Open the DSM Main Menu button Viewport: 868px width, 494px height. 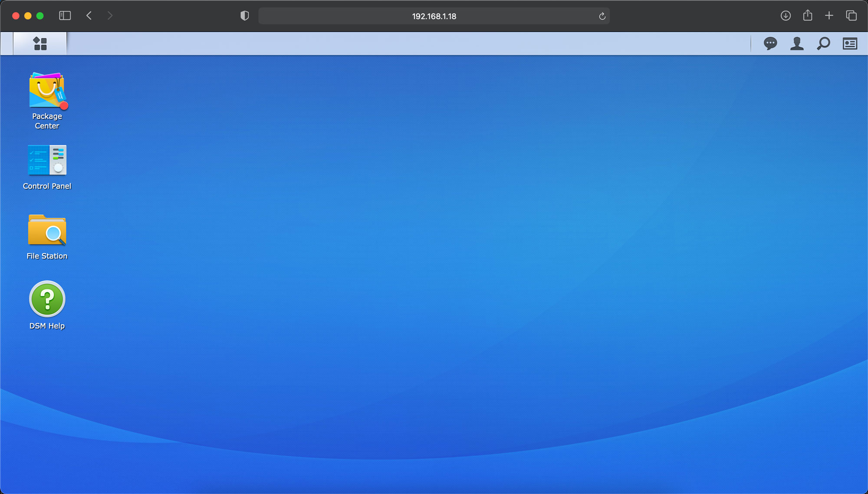(x=40, y=43)
